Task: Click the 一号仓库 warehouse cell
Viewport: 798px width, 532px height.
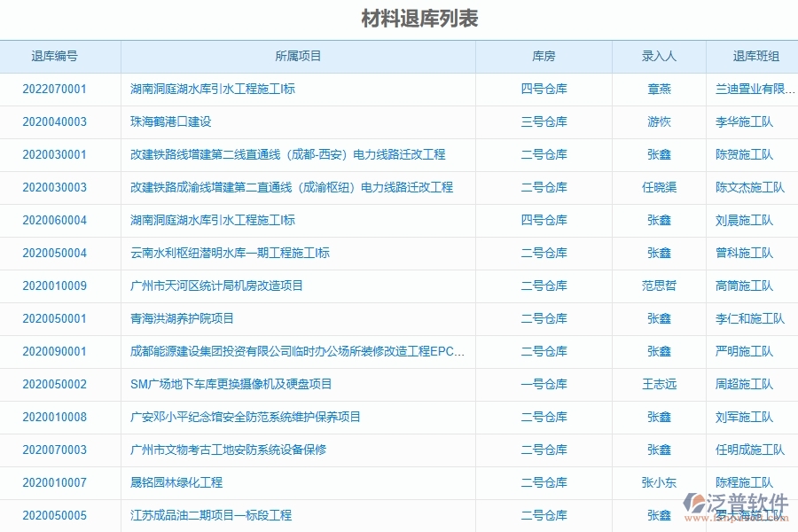Action: 544,384
